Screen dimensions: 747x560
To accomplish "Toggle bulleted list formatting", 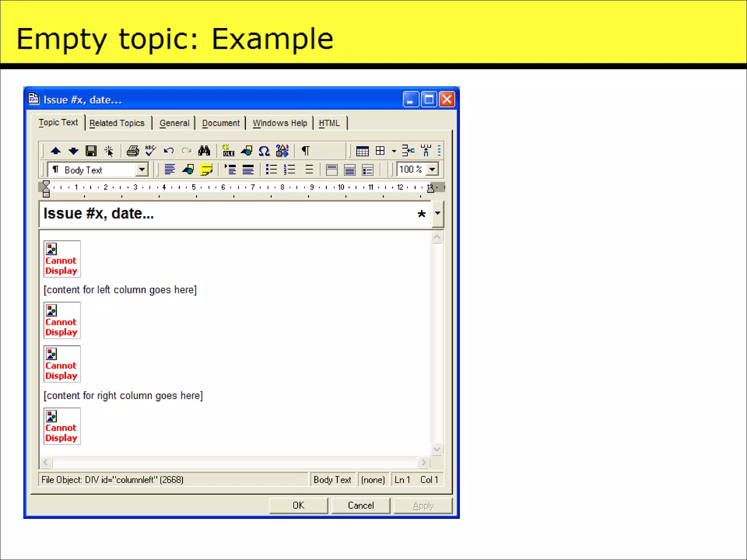I will [271, 170].
